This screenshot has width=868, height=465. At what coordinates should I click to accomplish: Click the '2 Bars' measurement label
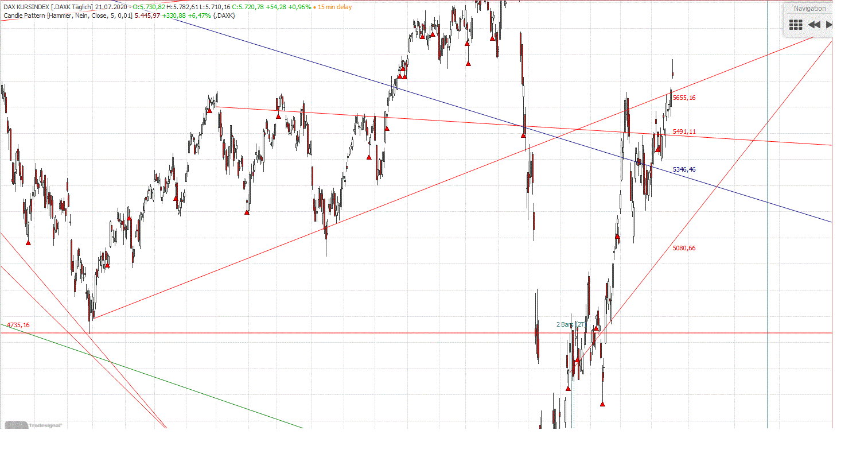coord(570,324)
